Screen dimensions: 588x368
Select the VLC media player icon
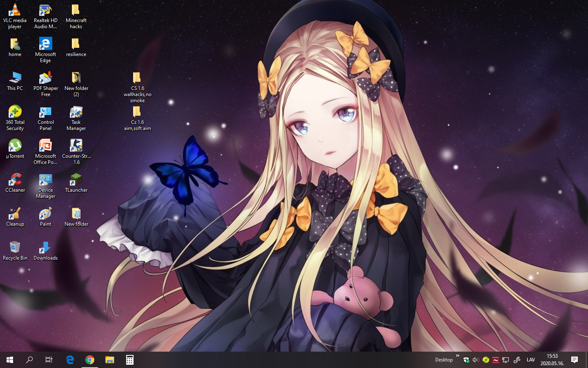point(15,16)
